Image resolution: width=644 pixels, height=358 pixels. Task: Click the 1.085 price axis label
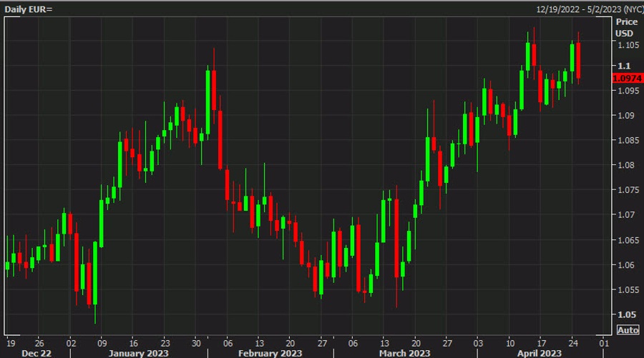(x=628, y=140)
